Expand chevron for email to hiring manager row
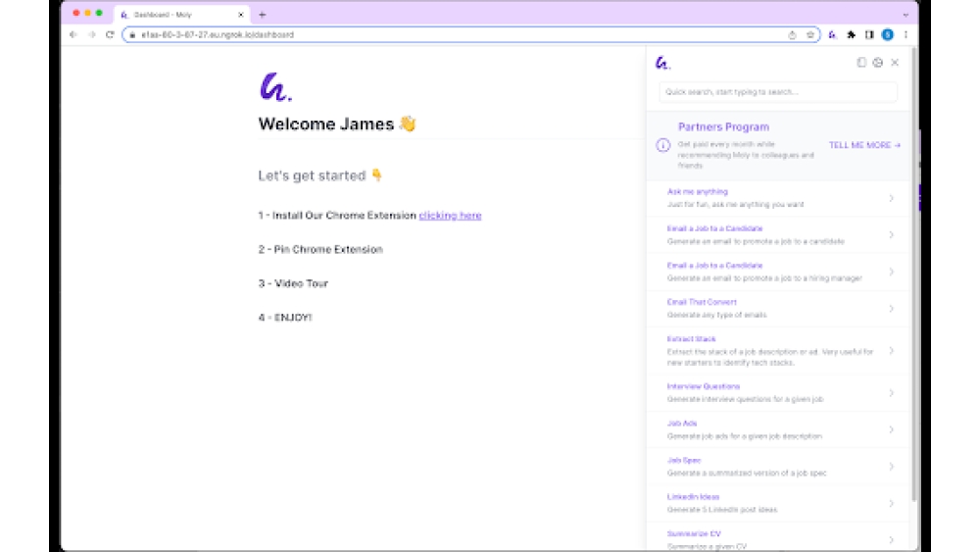 click(891, 272)
